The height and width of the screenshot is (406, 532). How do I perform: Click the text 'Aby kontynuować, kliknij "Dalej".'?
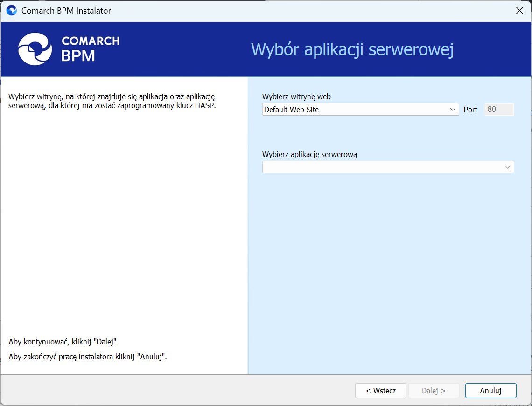63,342
